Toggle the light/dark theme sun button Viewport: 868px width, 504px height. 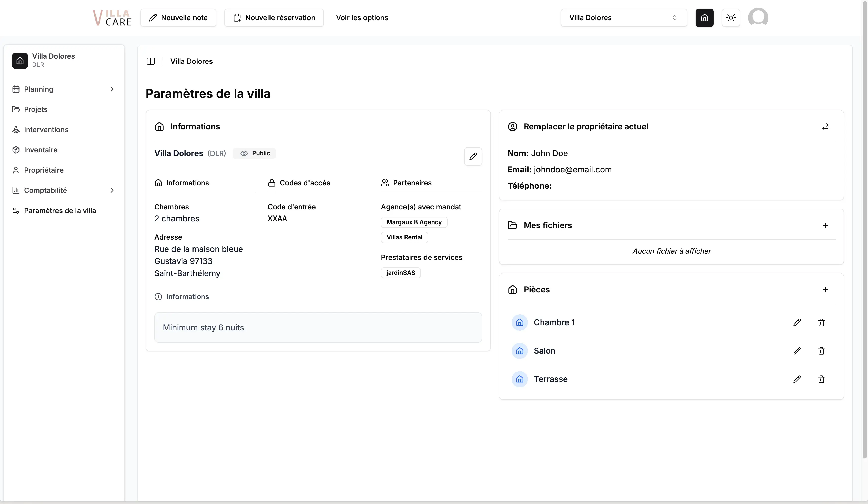(730, 17)
